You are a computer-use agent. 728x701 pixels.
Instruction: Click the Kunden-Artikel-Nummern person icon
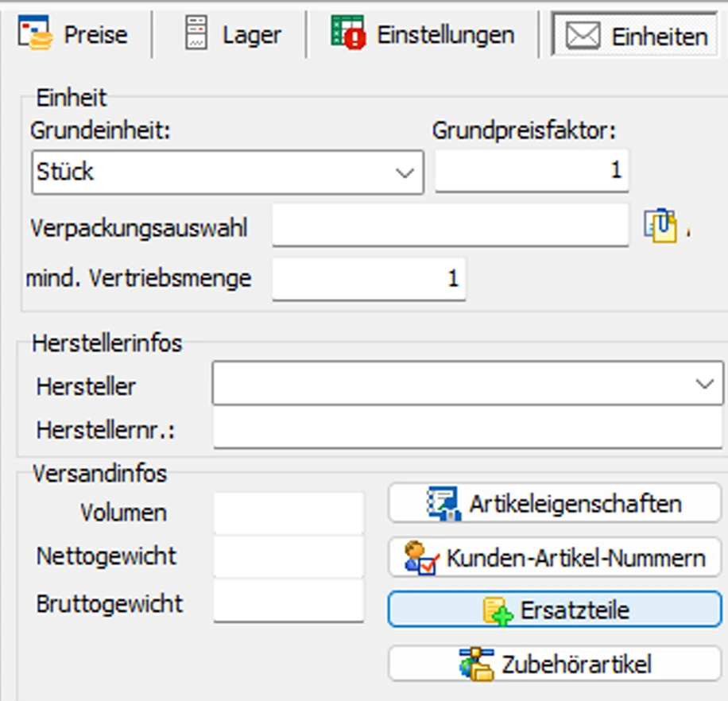421,558
